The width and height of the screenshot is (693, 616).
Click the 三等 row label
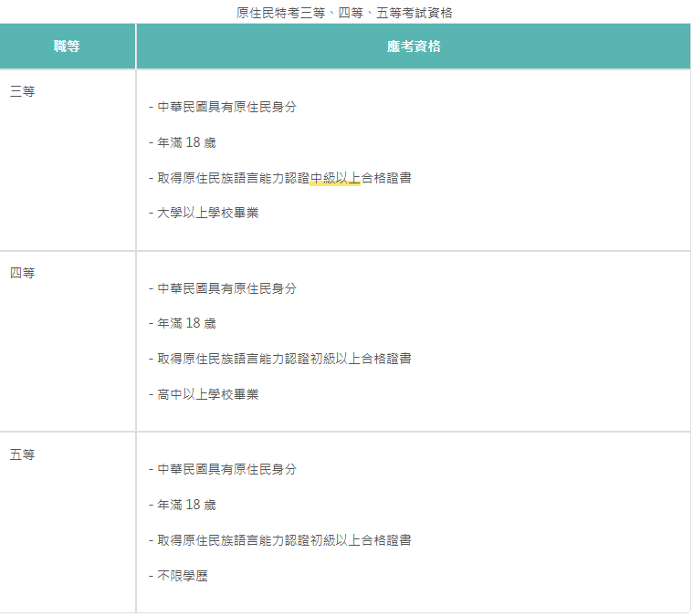(x=23, y=91)
